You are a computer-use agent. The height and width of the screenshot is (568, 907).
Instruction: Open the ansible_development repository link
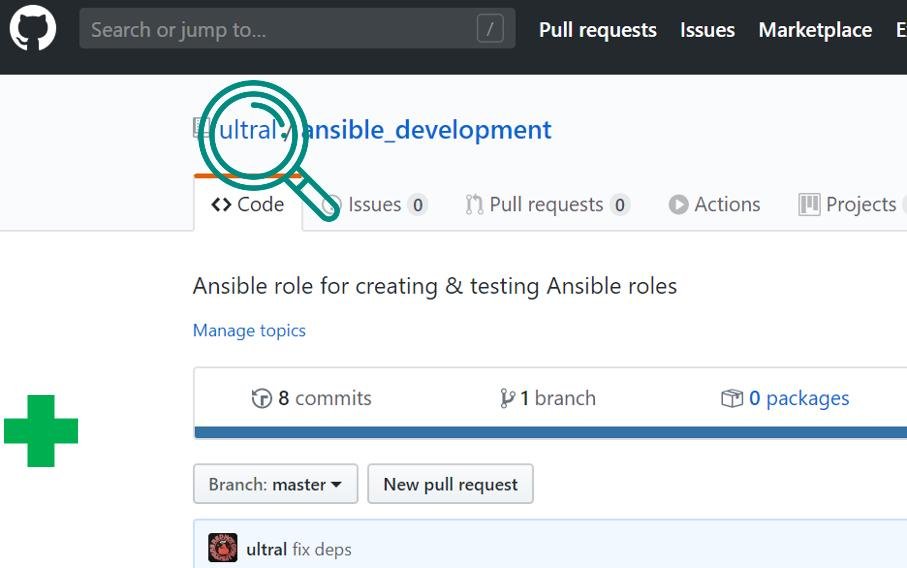(x=427, y=130)
